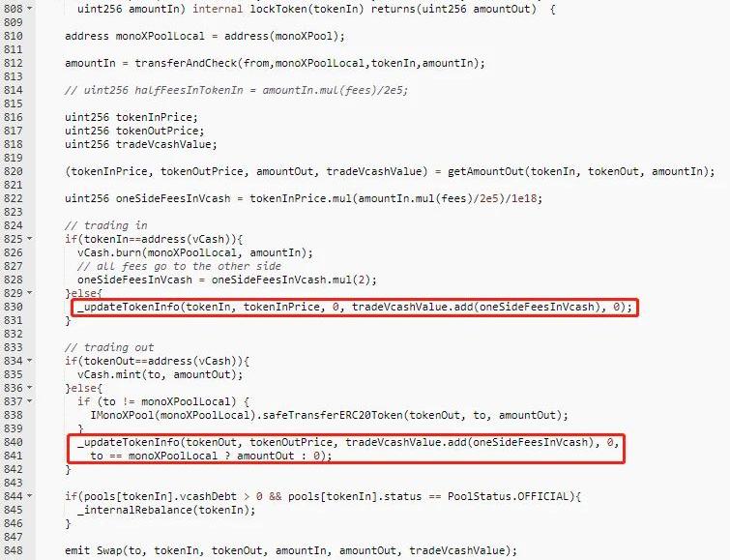Click the transferAndCheck function call
The height and width of the screenshot is (560, 730).
pos(186,63)
